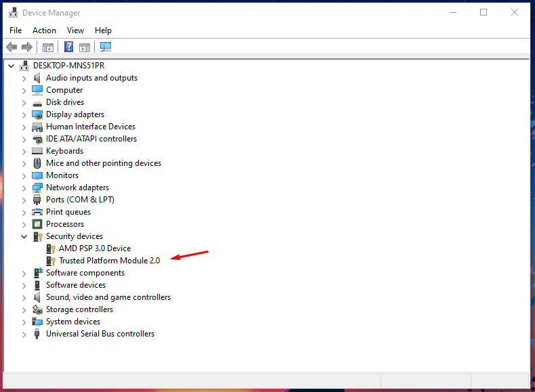
Task: Click the Software components icon
Action: [37, 273]
